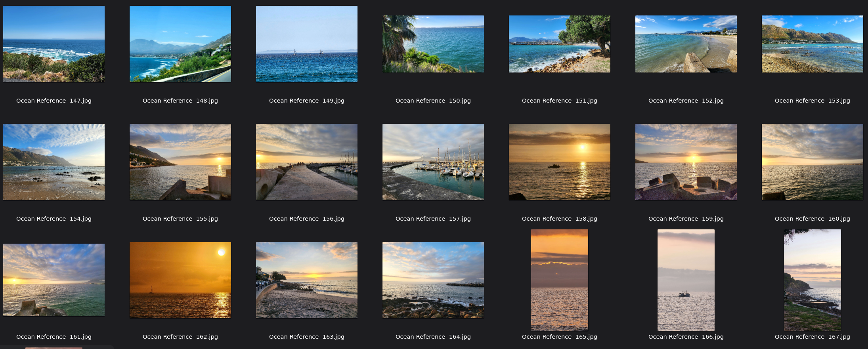Click the Ocean Reference 163.jpg filename label
The width and height of the screenshot is (868, 349).
click(307, 337)
